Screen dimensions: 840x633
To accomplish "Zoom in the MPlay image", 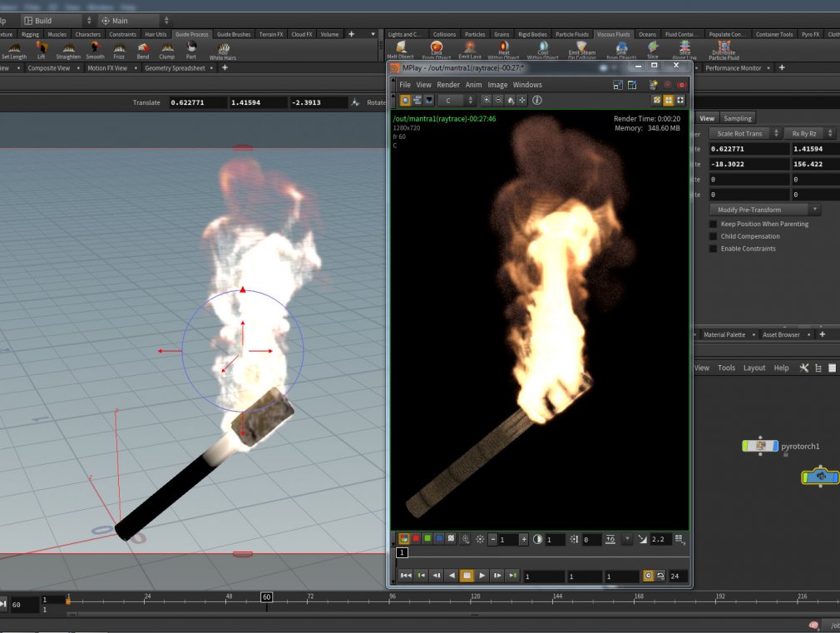I will tap(487, 100).
